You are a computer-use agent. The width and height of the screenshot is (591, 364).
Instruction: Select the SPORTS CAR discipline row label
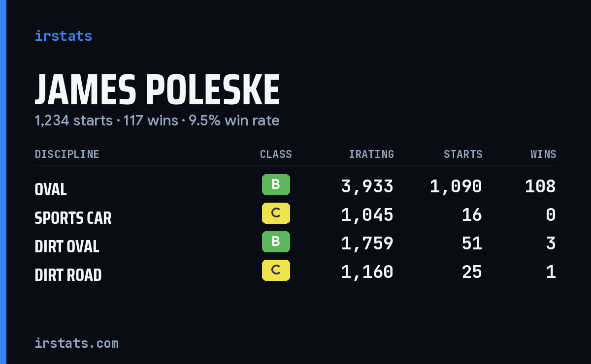click(73, 218)
